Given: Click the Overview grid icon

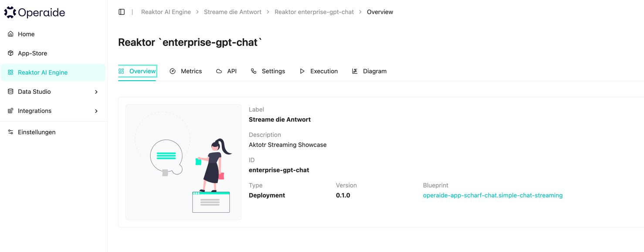Looking at the screenshot, I should [x=122, y=71].
